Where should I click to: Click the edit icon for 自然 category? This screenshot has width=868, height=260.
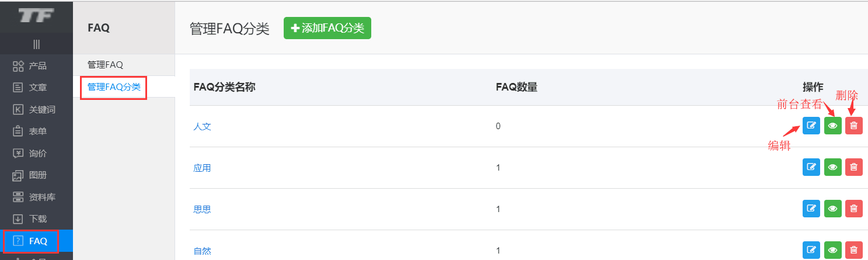coord(811,250)
